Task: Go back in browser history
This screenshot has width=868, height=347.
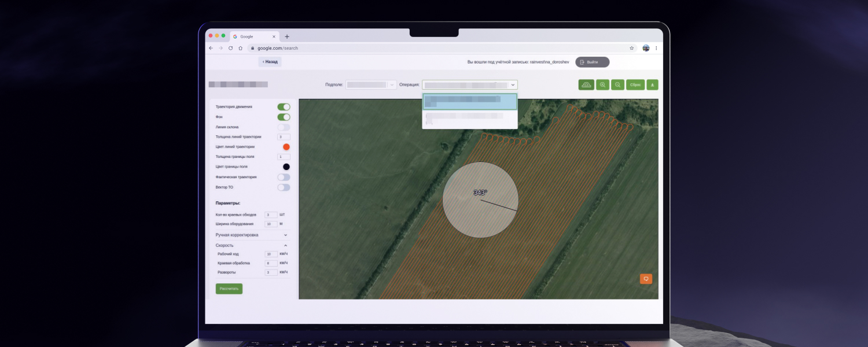Action: click(211, 48)
